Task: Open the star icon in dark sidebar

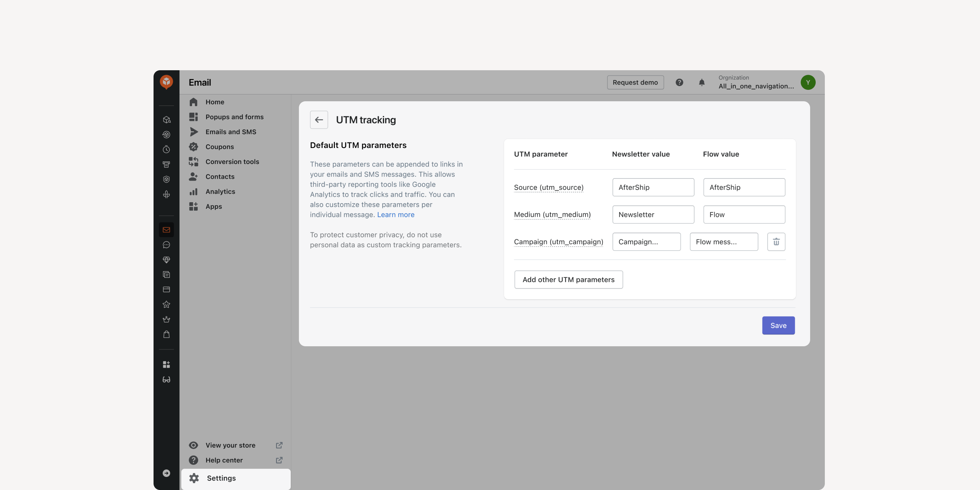Action: (166, 304)
